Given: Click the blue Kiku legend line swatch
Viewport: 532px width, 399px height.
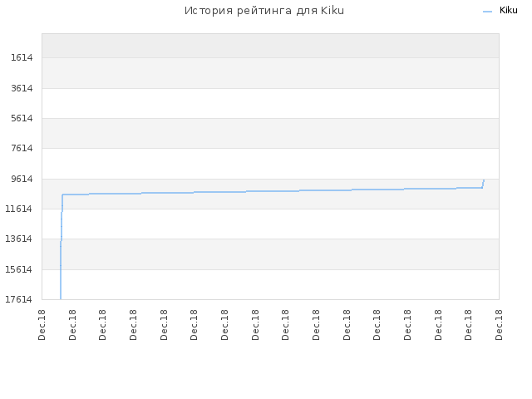Looking at the screenshot, I should pos(487,12).
